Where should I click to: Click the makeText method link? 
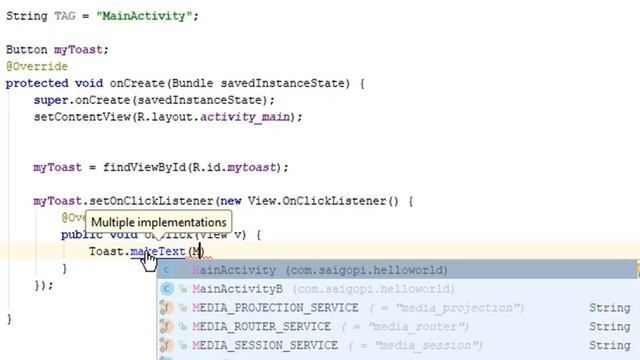click(158, 251)
